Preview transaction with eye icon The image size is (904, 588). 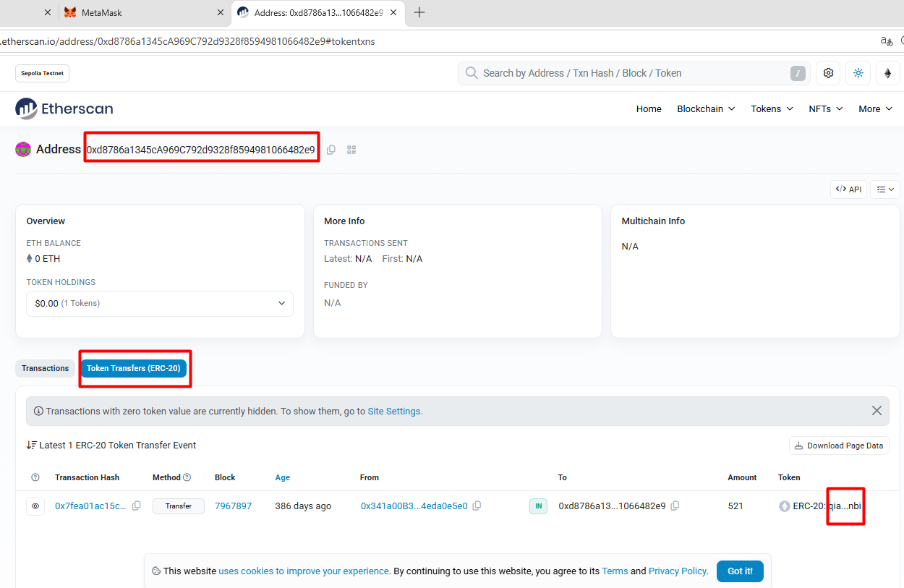point(35,506)
